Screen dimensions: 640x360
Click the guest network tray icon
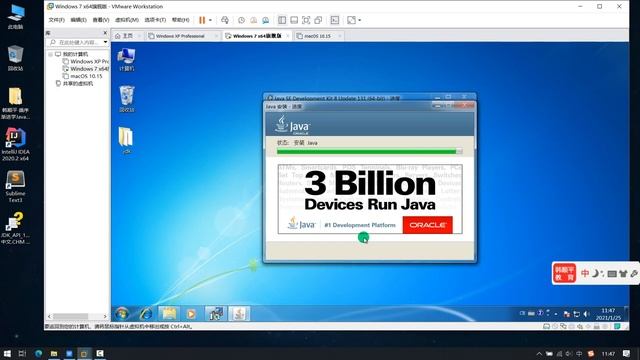[576, 314]
